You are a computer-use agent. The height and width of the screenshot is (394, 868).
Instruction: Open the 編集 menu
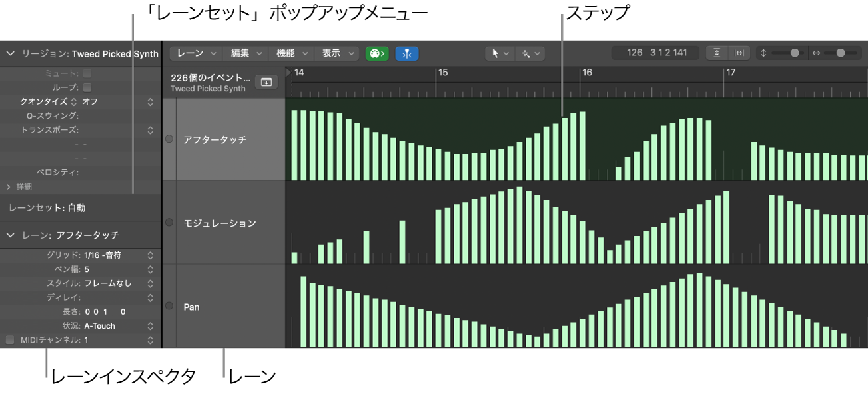coord(246,53)
